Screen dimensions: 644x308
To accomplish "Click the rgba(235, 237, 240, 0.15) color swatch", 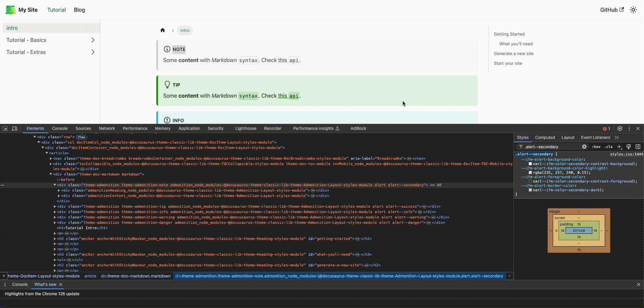I will 530,172.
